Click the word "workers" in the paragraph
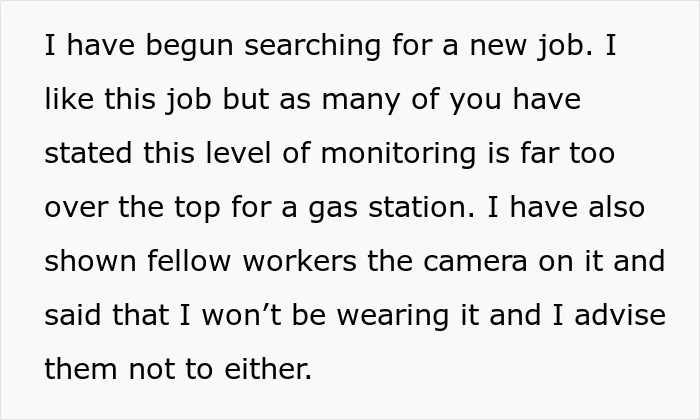Image resolution: width=700 pixels, height=420 pixels. point(300,261)
